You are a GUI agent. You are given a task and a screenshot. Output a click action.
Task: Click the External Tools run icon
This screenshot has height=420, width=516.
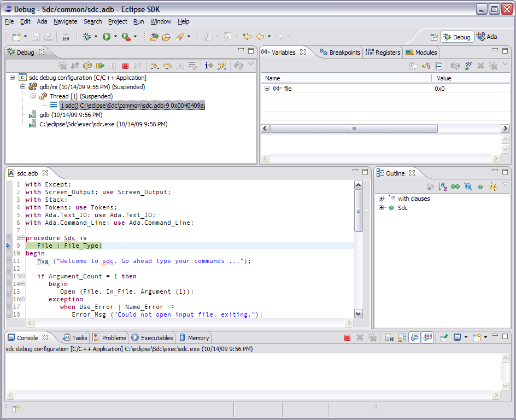[126, 37]
